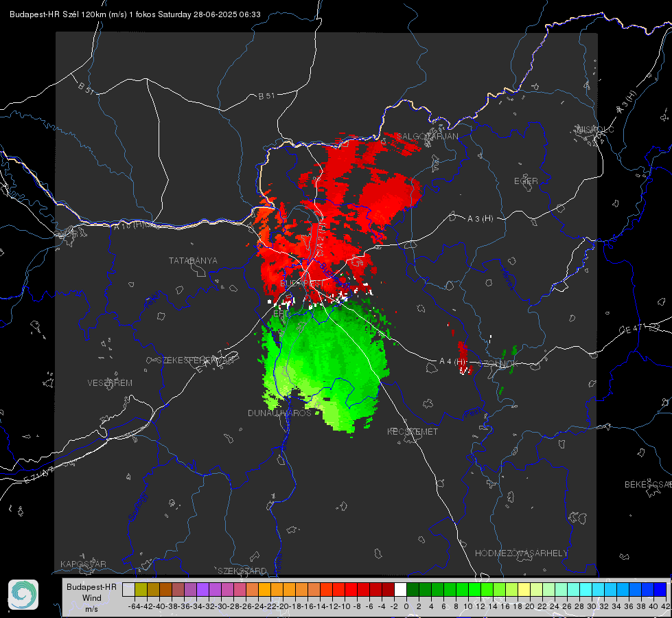The height and width of the screenshot is (618, 672).
Task: Click the light gray first legend swatch
Action: 128,589
